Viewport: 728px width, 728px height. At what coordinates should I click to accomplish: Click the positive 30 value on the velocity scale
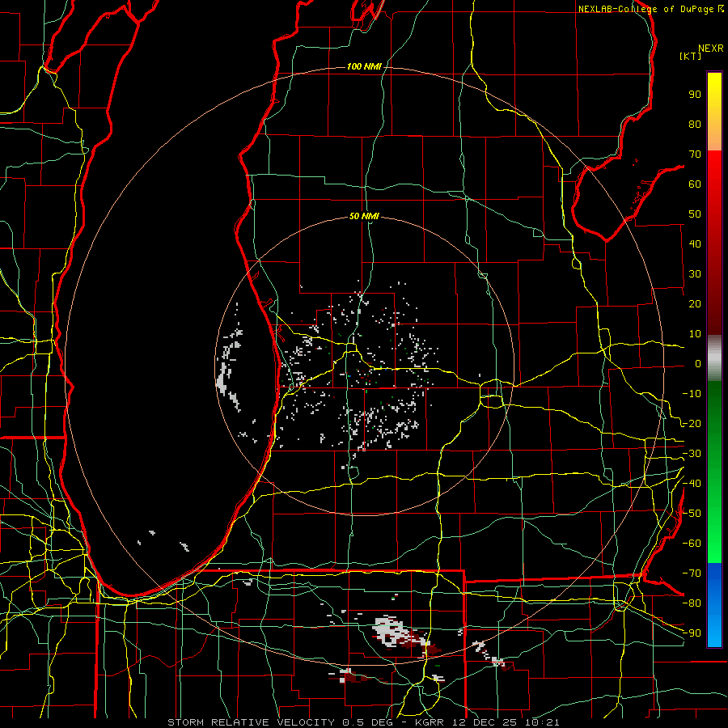click(695, 274)
